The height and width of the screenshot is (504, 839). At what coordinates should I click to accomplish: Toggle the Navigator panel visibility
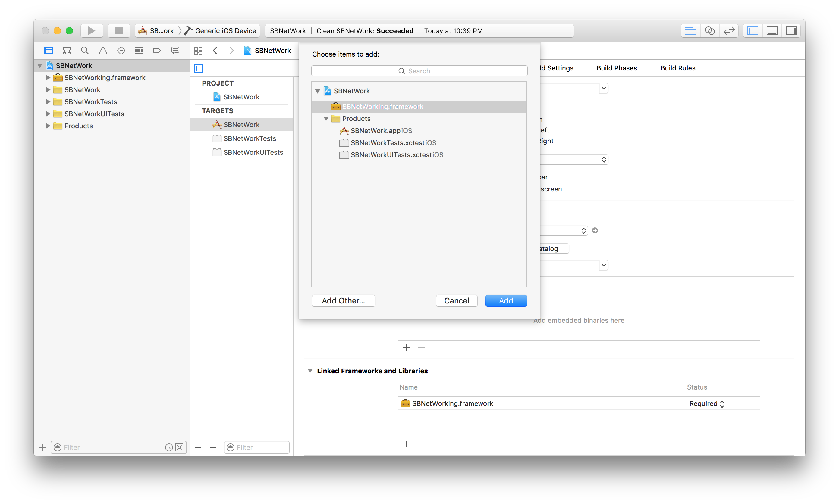(753, 31)
